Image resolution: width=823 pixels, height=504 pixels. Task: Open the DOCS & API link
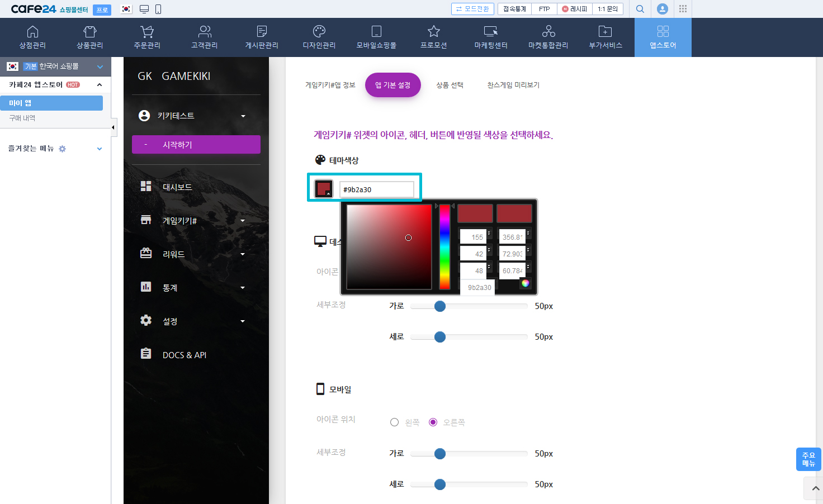coord(184,355)
